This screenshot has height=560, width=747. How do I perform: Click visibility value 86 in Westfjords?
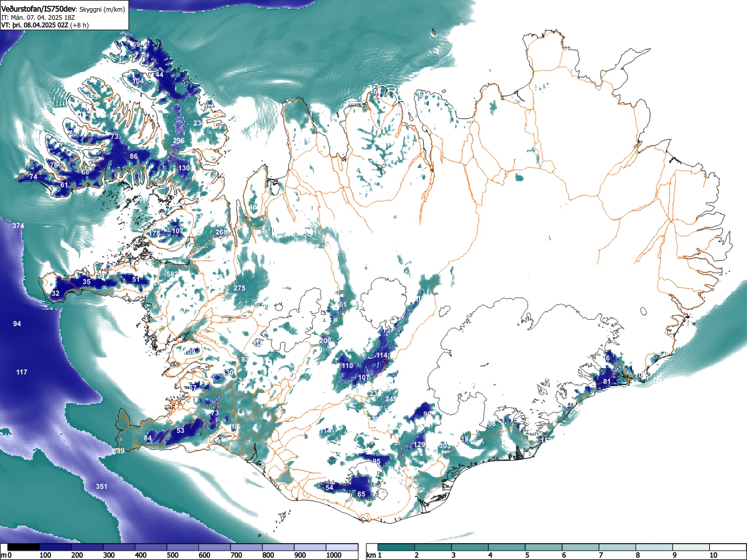click(134, 156)
